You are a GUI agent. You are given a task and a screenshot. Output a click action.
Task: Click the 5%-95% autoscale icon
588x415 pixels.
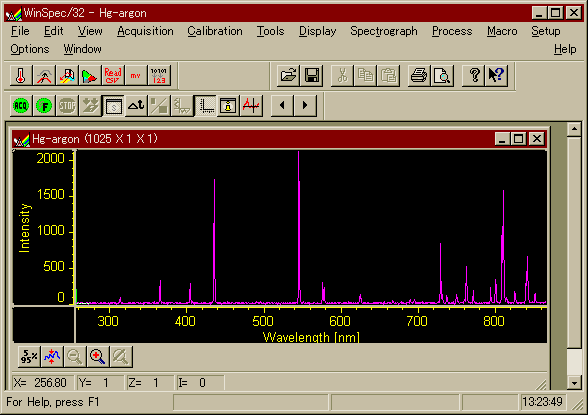click(x=29, y=356)
